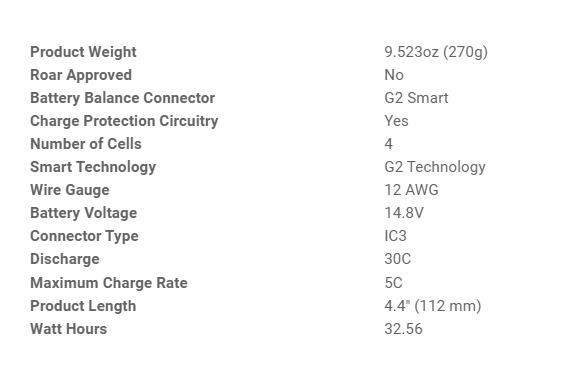Viewport: 566px width, 380px height.
Task: Select the 9.523oz (270g) weight value
Action: pyautogui.click(x=436, y=52)
